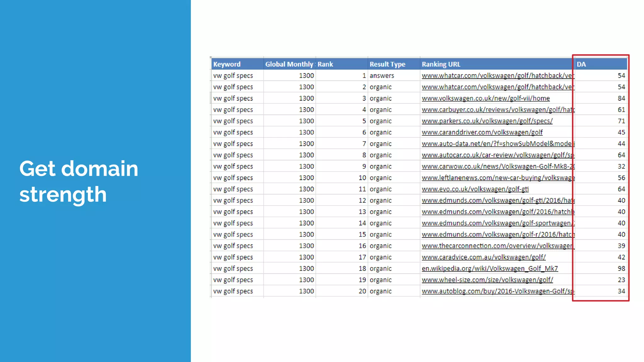Open the whatcar.com link in the answers row
The width and height of the screenshot is (644, 362).
[x=498, y=76]
